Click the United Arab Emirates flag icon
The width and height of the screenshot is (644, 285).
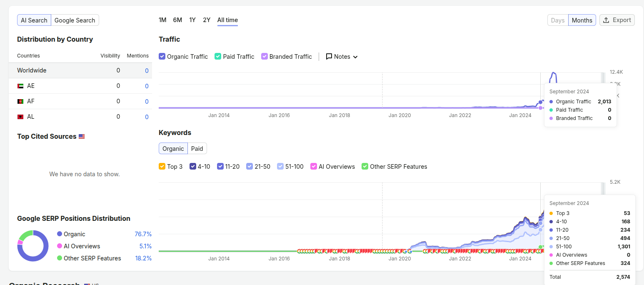[20, 86]
